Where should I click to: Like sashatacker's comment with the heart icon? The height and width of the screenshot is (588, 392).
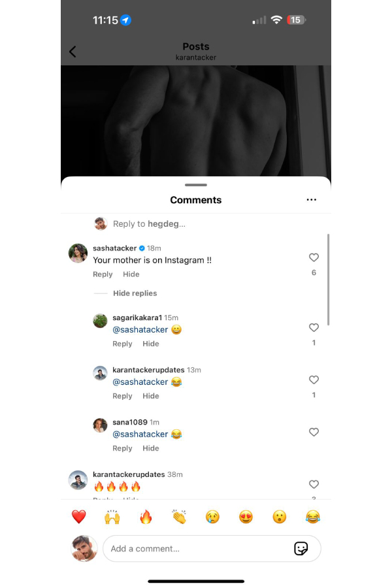coord(314,257)
